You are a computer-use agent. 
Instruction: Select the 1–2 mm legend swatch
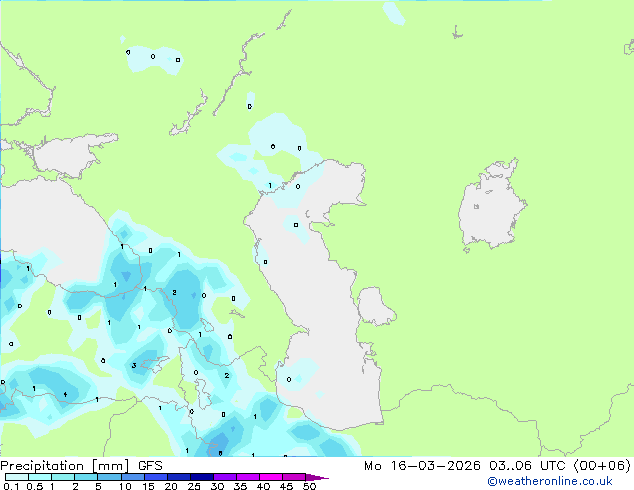[x=63, y=477]
